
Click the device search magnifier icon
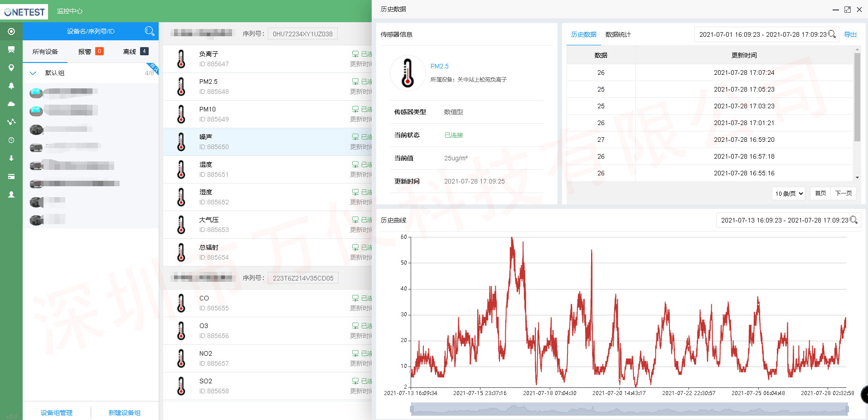click(150, 31)
